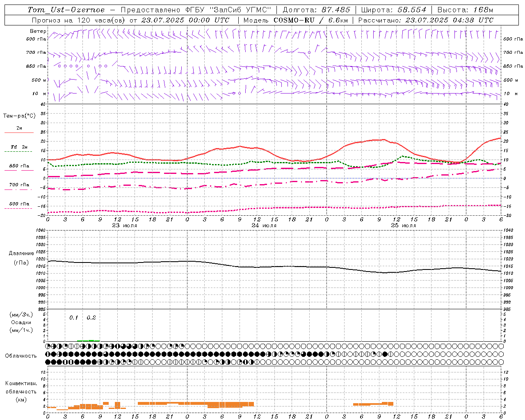Click the black pressure curve line
This screenshot has height=420, width=525.
click(x=274, y=267)
